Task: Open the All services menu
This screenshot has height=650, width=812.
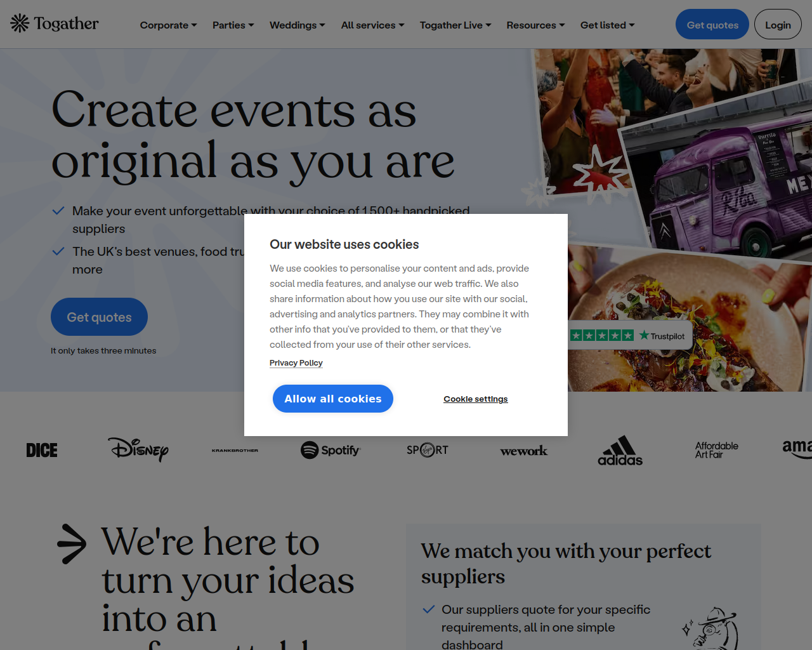Action: (372, 25)
